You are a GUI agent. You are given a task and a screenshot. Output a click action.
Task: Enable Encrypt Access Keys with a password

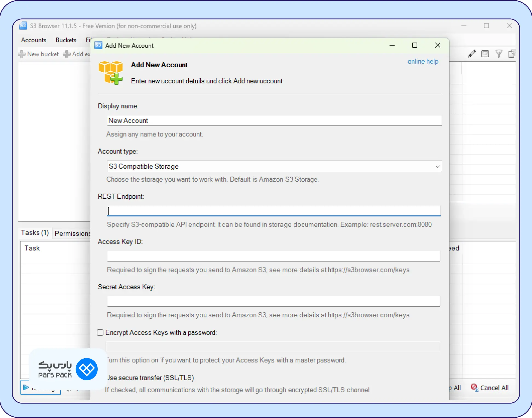(100, 333)
